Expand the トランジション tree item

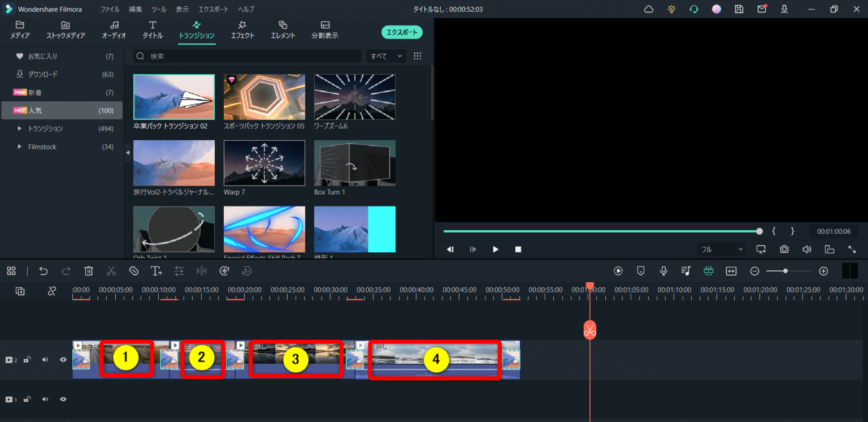tap(20, 129)
